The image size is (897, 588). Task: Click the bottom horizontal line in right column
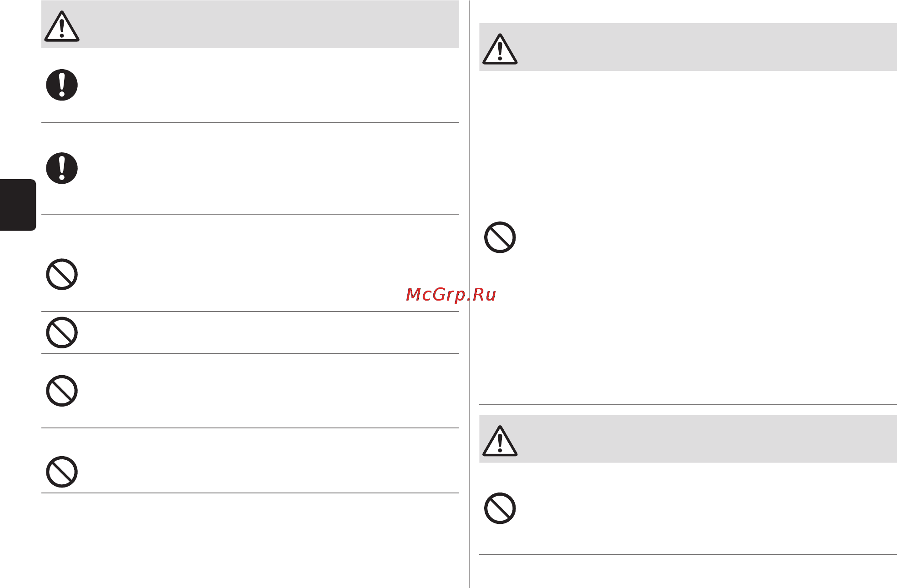[x=688, y=554]
